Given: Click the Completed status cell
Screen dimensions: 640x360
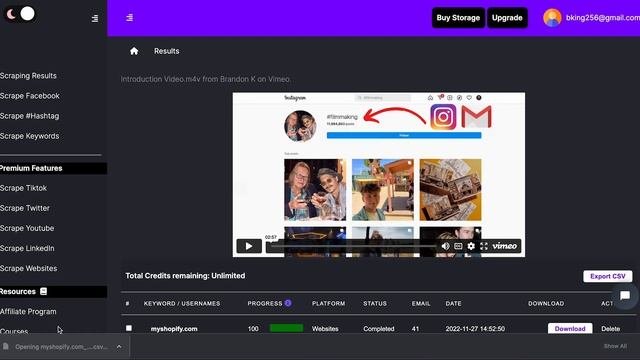Looking at the screenshot, I should coord(379,329).
